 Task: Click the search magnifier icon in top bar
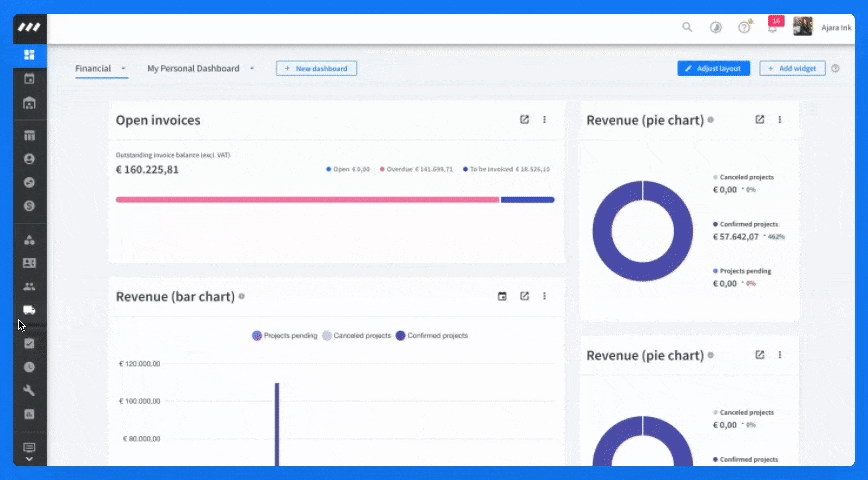pyautogui.click(x=687, y=27)
